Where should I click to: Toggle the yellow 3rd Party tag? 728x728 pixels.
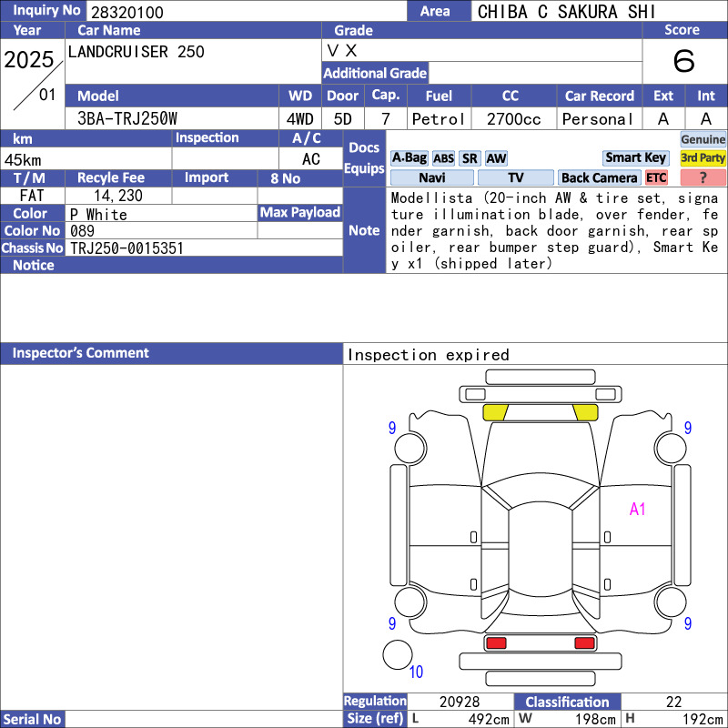[x=703, y=157]
